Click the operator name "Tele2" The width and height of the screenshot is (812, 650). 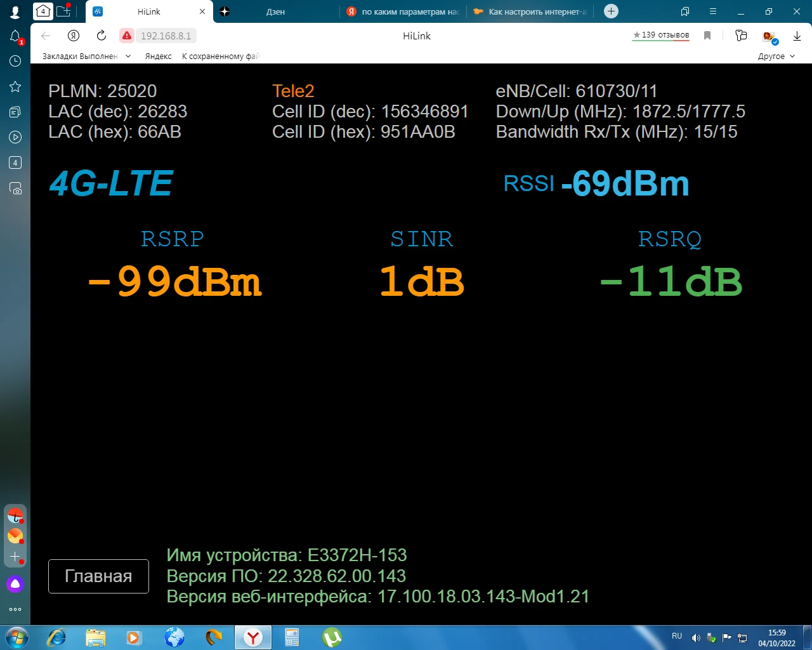click(293, 91)
